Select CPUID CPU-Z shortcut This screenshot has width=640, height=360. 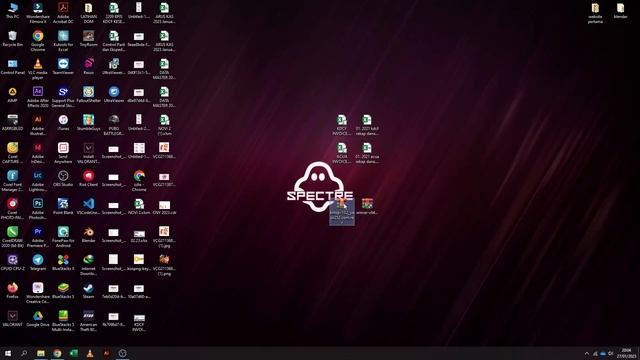coord(13,262)
